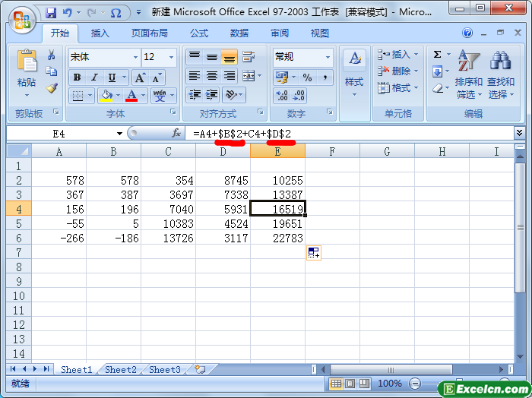Expand the number format dropdown (常规)
532x398 pixels.
(328, 57)
